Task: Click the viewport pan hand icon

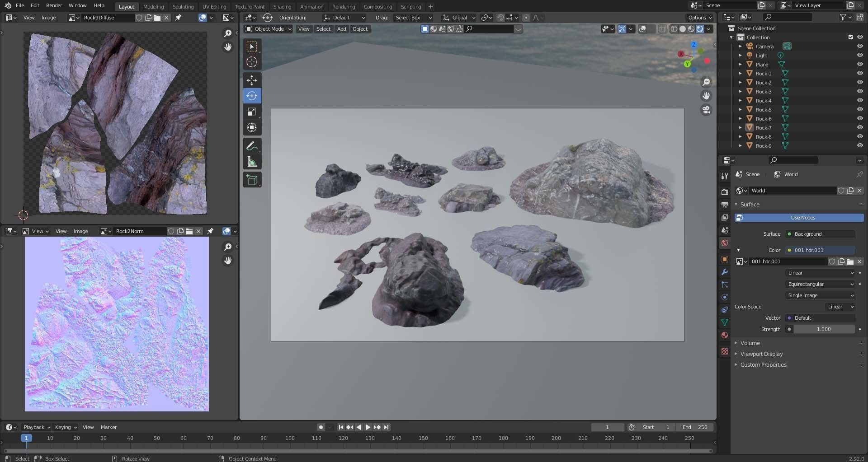Action: tap(706, 96)
